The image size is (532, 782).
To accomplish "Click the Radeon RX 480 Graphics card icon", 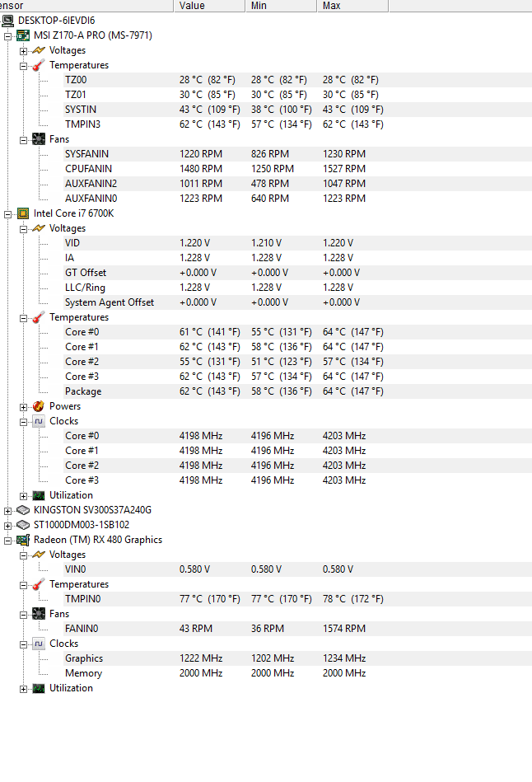I will tap(23, 540).
